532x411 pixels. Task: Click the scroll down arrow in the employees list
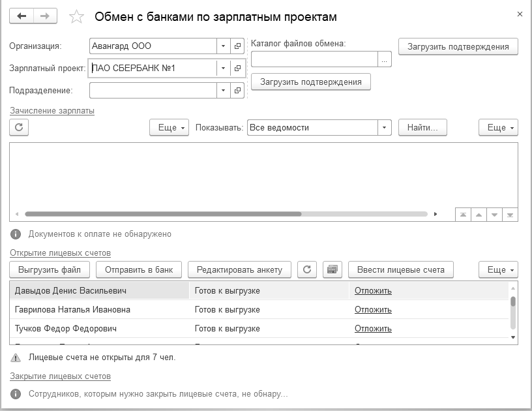(513, 337)
